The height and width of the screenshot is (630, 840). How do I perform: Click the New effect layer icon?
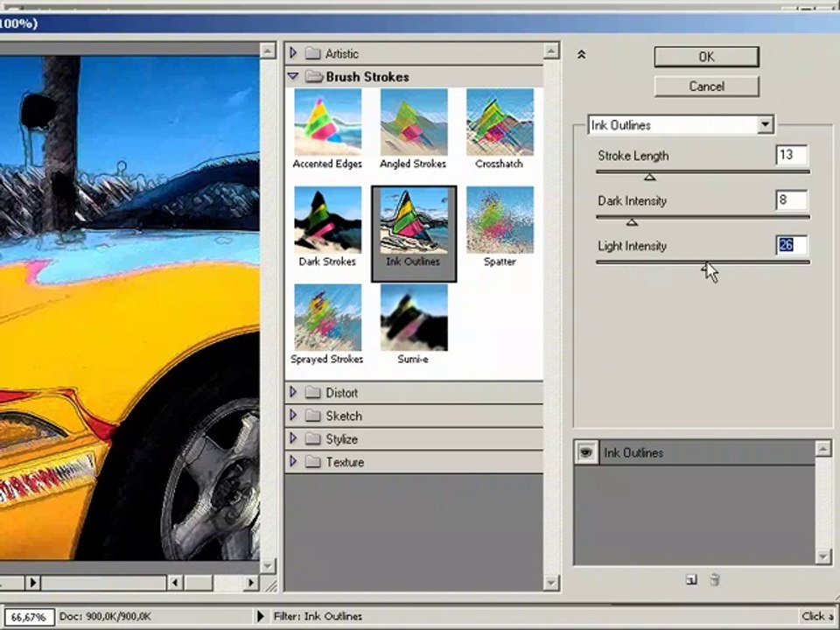coord(691,579)
